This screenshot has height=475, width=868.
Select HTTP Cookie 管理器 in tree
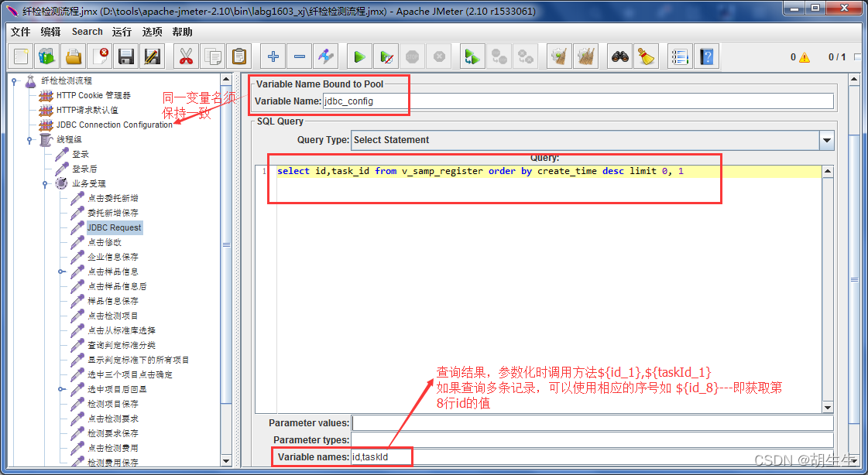click(x=94, y=95)
